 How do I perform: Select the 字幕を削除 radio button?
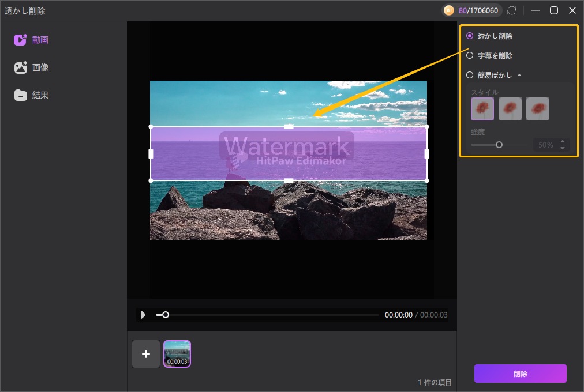click(470, 55)
